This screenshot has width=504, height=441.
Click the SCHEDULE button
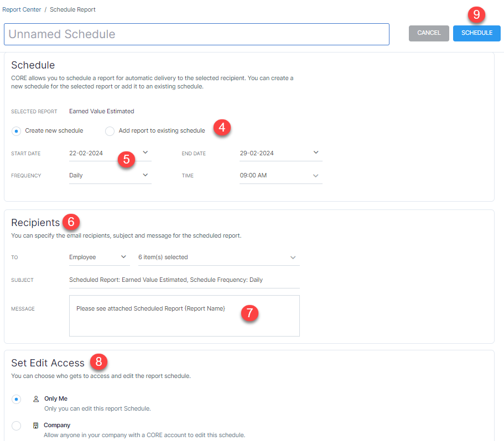pyautogui.click(x=476, y=33)
